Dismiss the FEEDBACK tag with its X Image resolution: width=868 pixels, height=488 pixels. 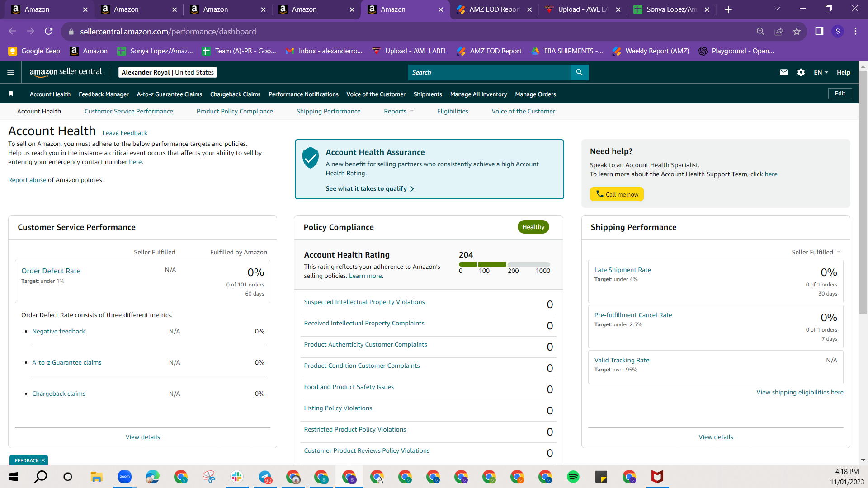tap(43, 460)
